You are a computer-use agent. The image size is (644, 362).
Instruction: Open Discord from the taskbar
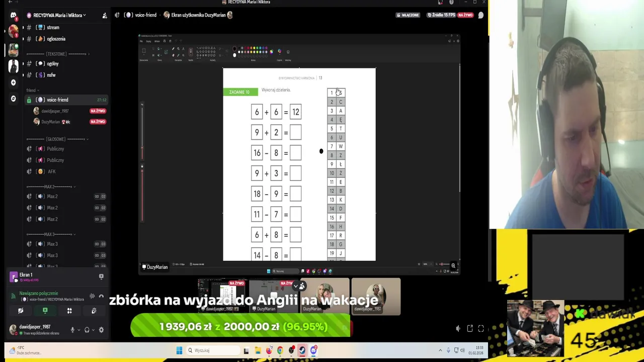pyautogui.click(x=313, y=350)
